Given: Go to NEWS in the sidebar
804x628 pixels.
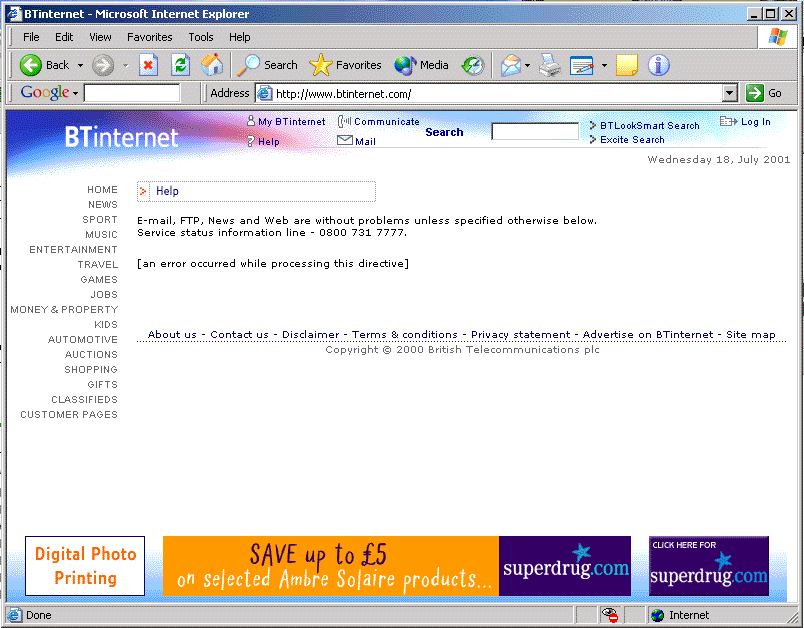Looking at the screenshot, I should (x=103, y=205).
